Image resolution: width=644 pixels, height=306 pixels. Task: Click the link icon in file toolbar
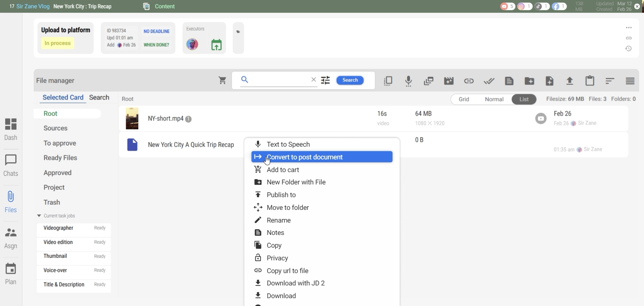click(469, 81)
